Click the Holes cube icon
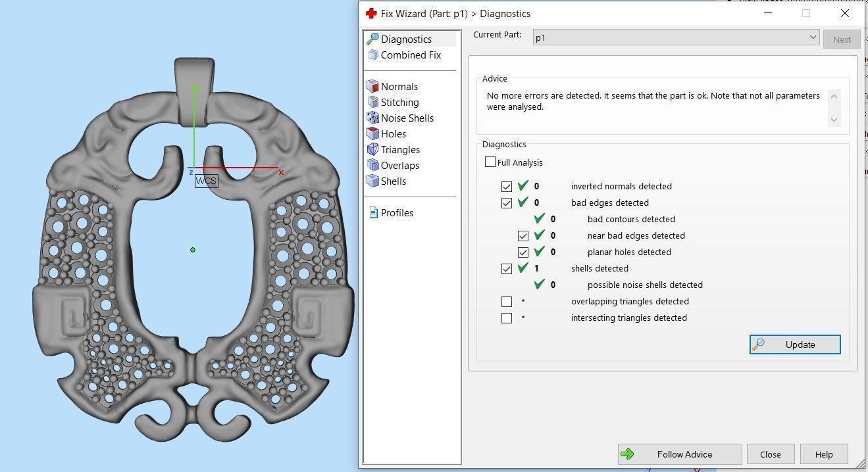Viewport: 868px width, 472px height. tap(373, 134)
